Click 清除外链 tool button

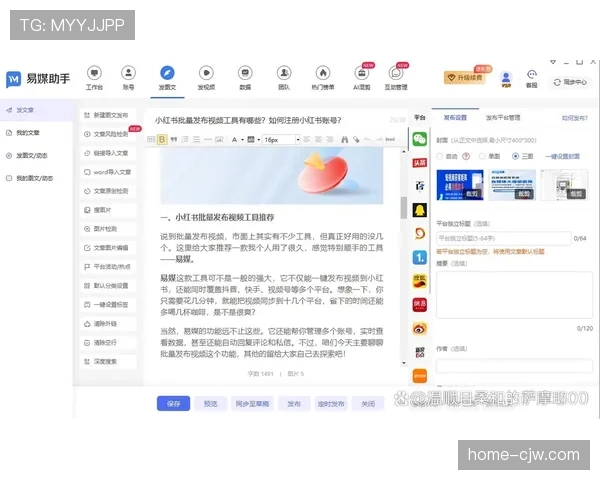108,324
